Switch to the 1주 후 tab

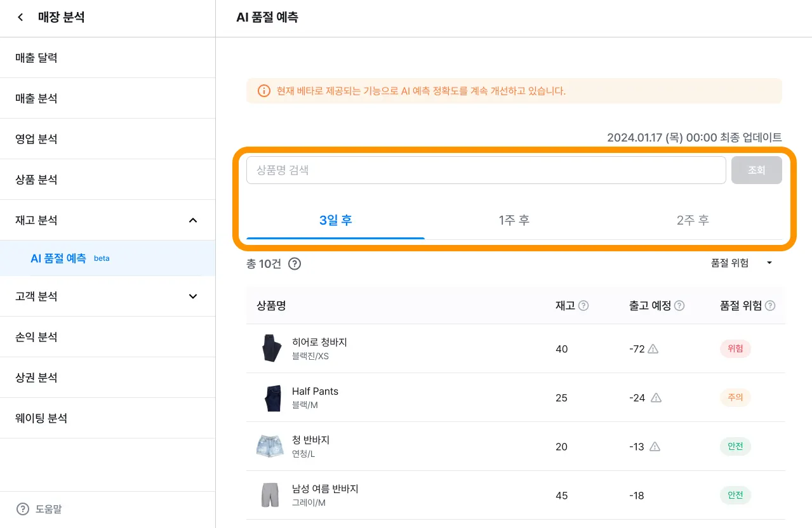[x=514, y=221]
